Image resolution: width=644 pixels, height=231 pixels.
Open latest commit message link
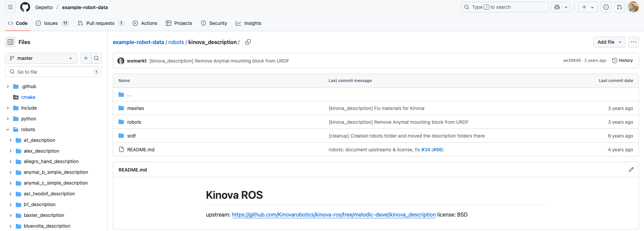point(219,61)
